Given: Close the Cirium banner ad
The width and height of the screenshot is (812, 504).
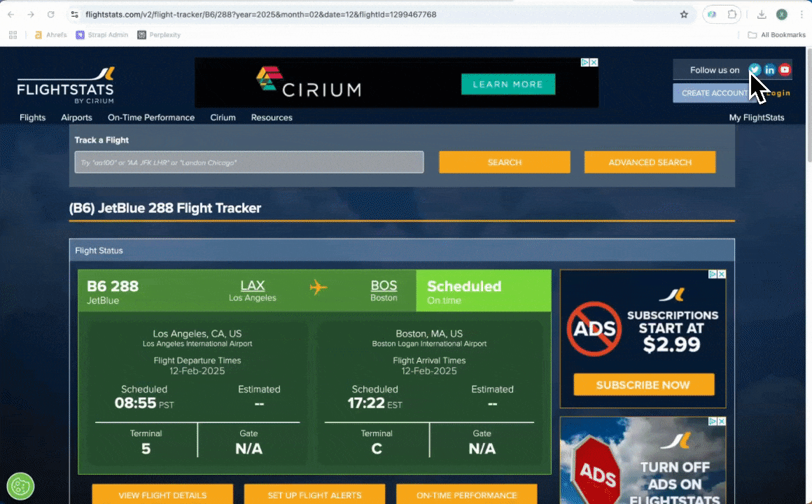Looking at the screenshot, I should pyautogui.click(x=594, y=62).
